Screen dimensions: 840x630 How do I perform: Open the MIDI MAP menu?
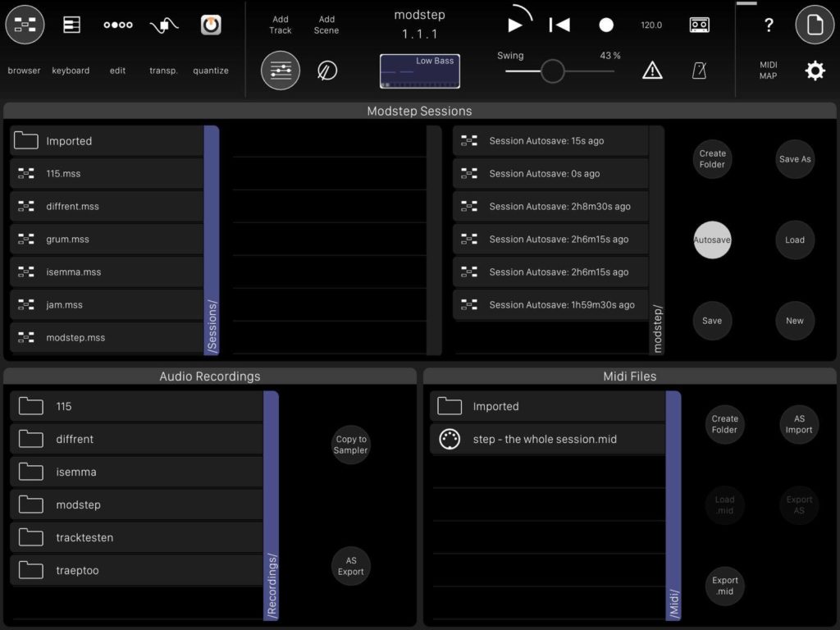point(769,71)
